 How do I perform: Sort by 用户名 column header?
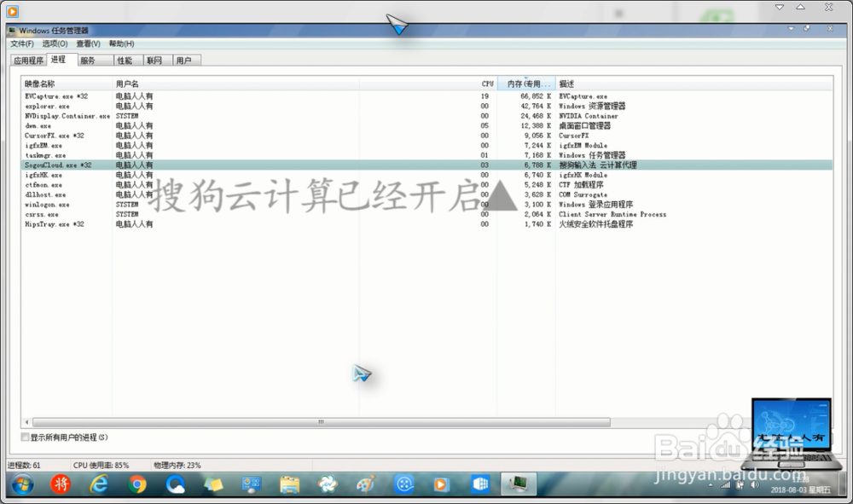click(235, 84)
